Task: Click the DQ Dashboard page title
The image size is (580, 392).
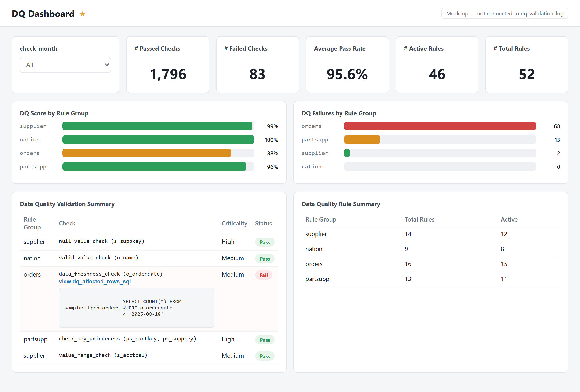Action: tap(43, 14)
